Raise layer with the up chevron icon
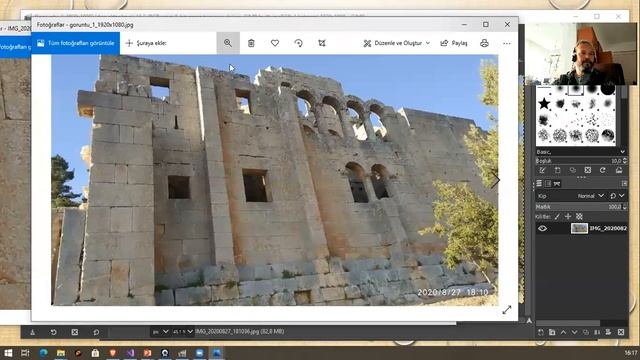The image size is (640, 360). 563,333
